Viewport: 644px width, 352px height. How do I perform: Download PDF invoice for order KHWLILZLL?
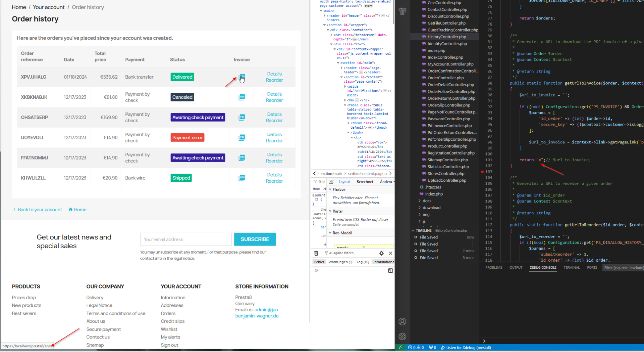click(x=242, y=178)
